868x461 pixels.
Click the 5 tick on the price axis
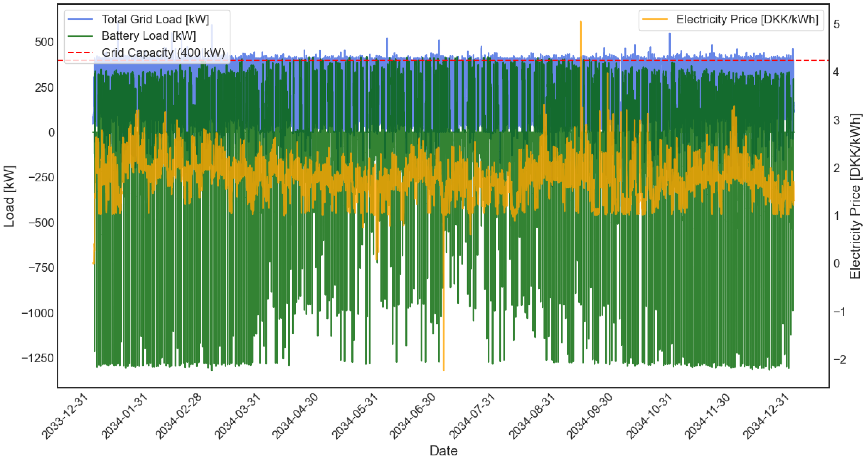coord(836,24)
